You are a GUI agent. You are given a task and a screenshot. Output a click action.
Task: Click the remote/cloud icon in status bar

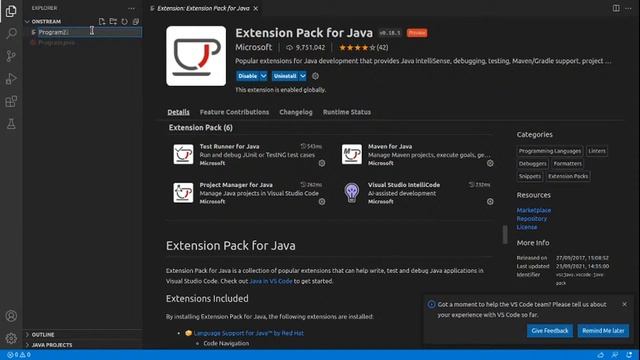point(601,355)
